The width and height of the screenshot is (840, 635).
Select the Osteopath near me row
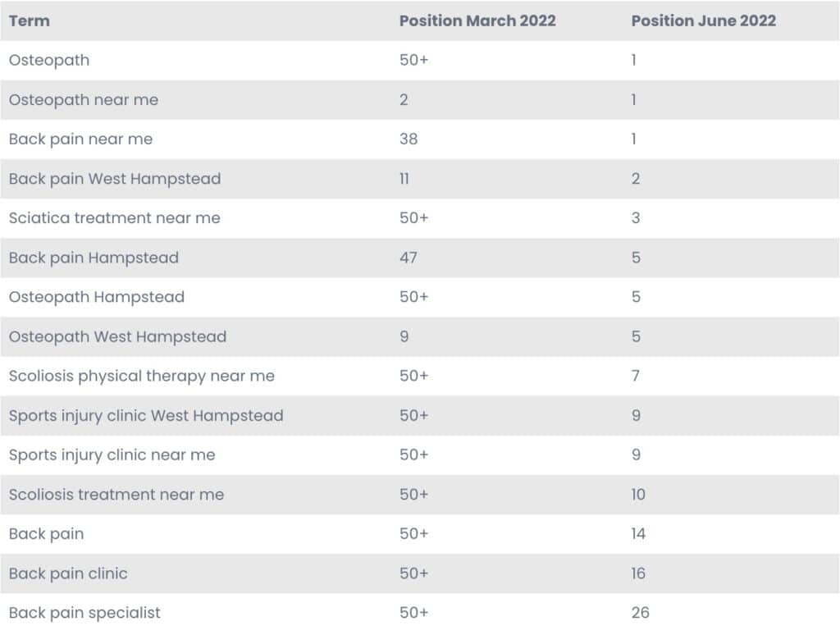point(420,99)
